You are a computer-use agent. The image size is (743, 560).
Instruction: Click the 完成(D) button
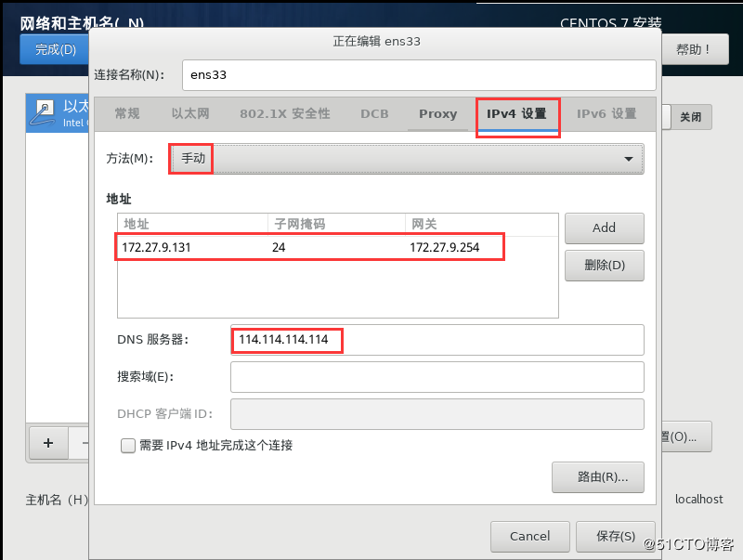(55, 49)
